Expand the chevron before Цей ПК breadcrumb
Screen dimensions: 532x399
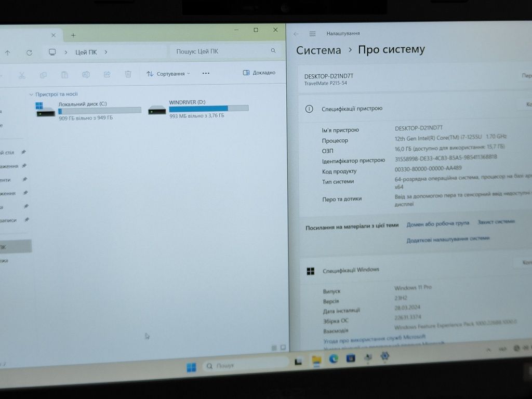pyautogui.click(x=66, y=52)
